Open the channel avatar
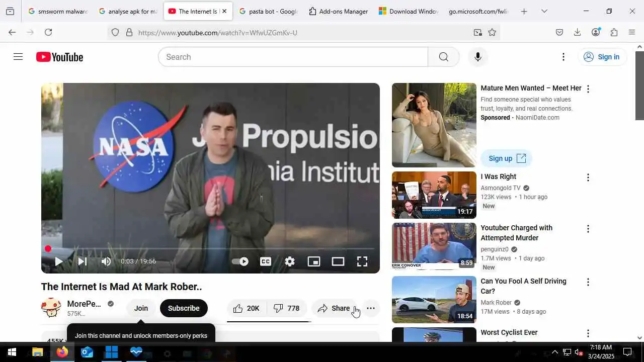The height and width of the screenshot is (362, 644). [x=51, y=308]
